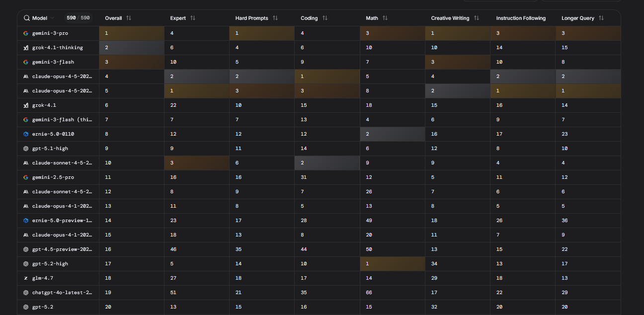Open the gemini-2.5-pro model link
The width and height of the screenshot is (644, 315).
point(53,177)
